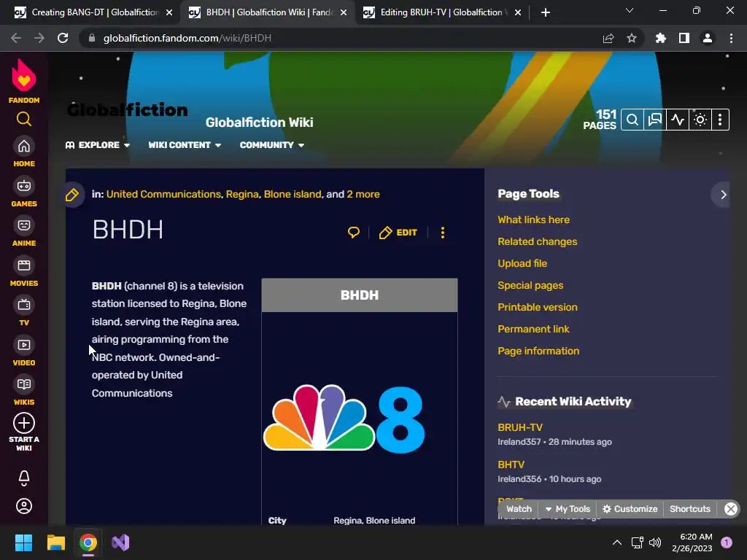The width and height of the screenshot is (747, 560).
Task: Bookmark this page with star icon
Action: [x=631, y=38]
